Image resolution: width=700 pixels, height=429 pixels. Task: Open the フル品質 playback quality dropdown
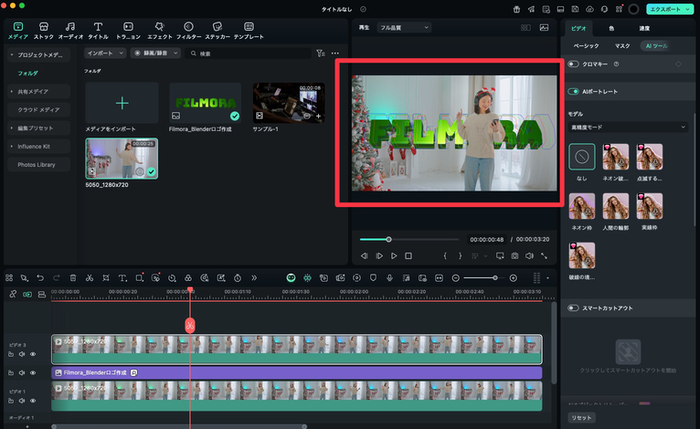404,28
